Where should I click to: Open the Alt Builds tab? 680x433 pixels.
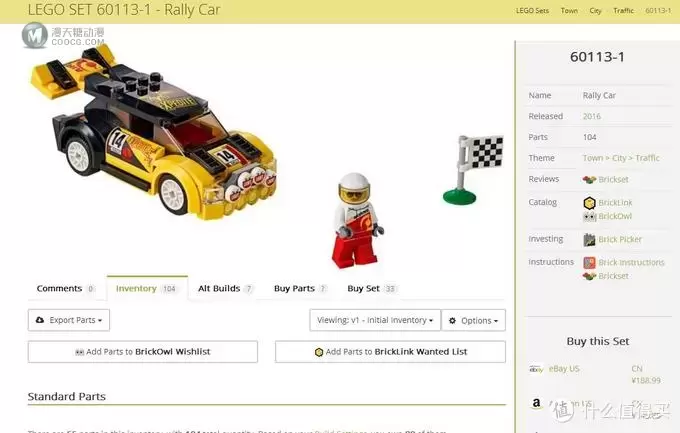pyautogui.click(x=225, y=289)
